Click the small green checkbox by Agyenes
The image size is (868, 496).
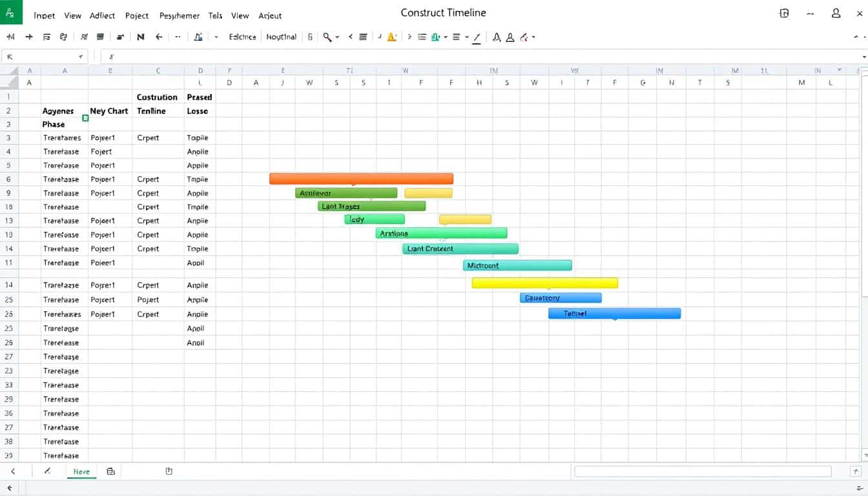coord(85,118)
